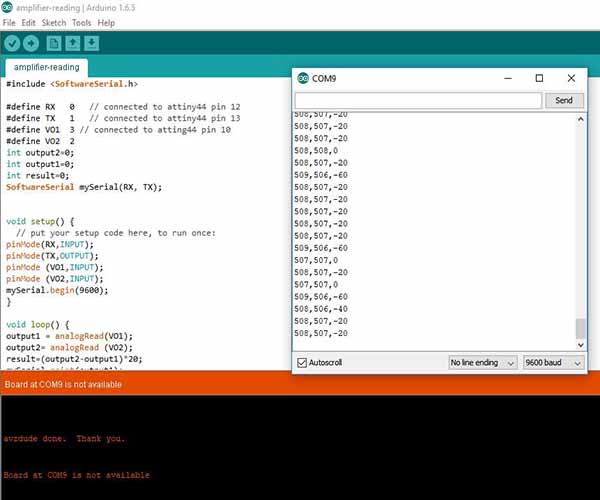Click 'SoftwareSerial mySerial(RX, TX);' line

tap(84, 187)
